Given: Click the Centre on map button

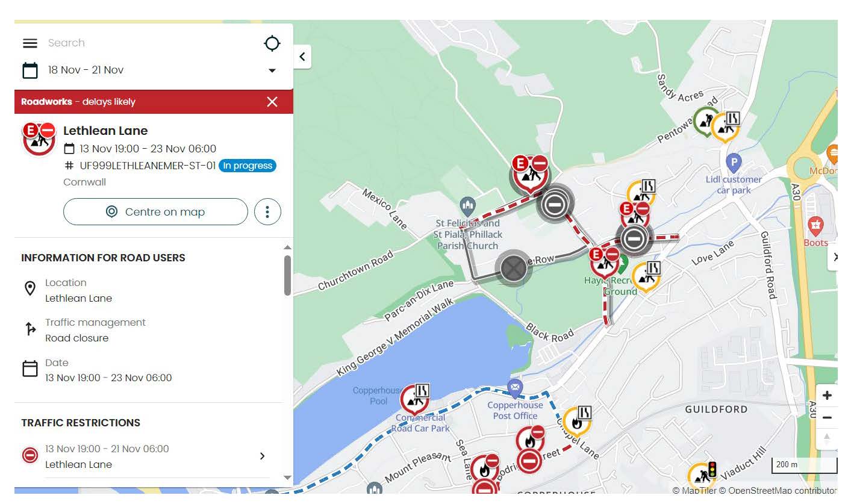Looking at the screenshot, I should [x=155, y=212].
